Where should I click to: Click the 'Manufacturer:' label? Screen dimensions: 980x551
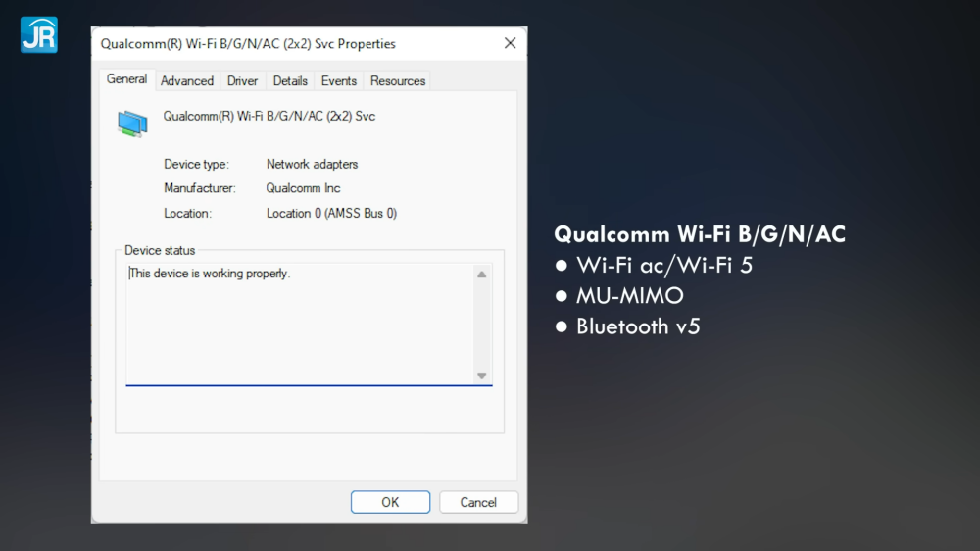coord(199,188)
